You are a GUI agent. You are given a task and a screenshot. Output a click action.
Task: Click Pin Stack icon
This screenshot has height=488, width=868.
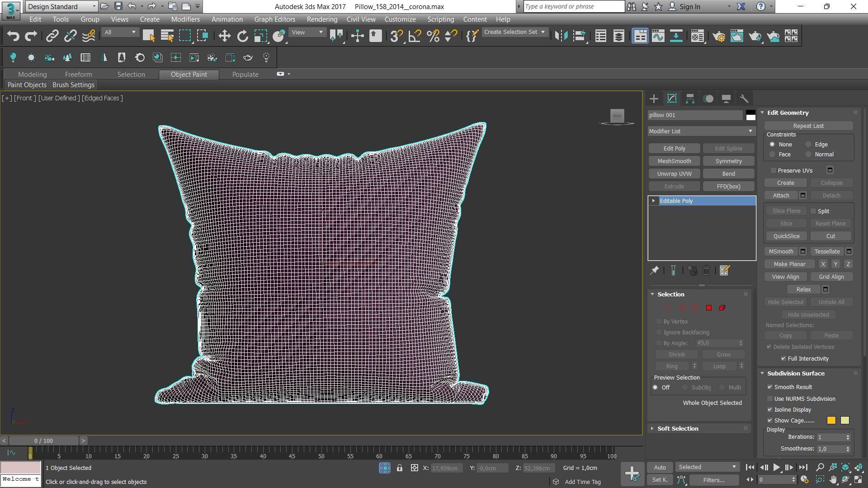click(654, 270)
